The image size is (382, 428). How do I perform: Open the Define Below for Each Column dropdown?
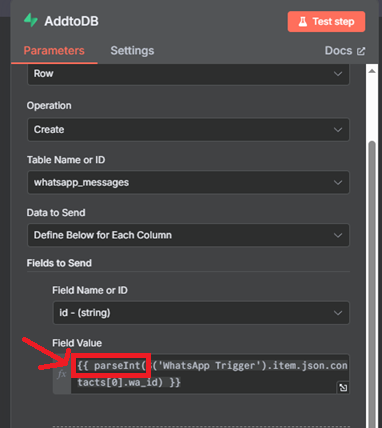click(x=188, y=235)
